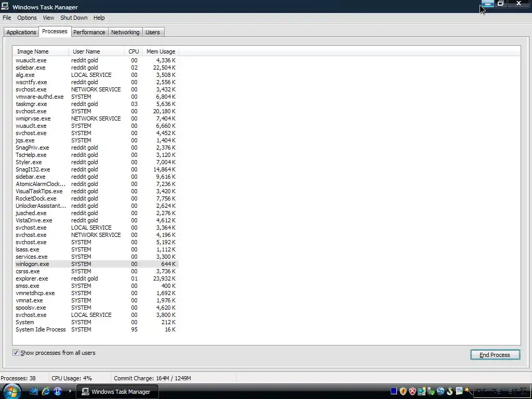This screenshot has width=532, height=399.
Task: Select smss.exe process
Action: [96, 286]
